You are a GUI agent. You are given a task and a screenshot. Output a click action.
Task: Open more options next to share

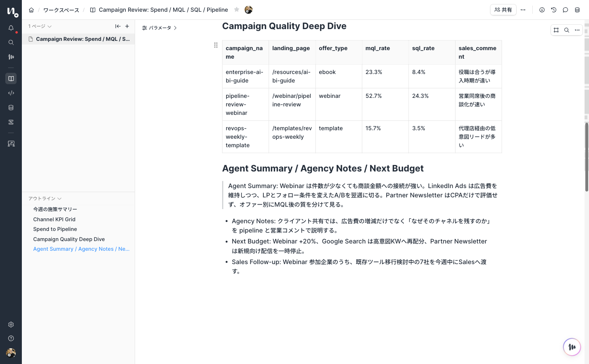[x=523, y=10]
